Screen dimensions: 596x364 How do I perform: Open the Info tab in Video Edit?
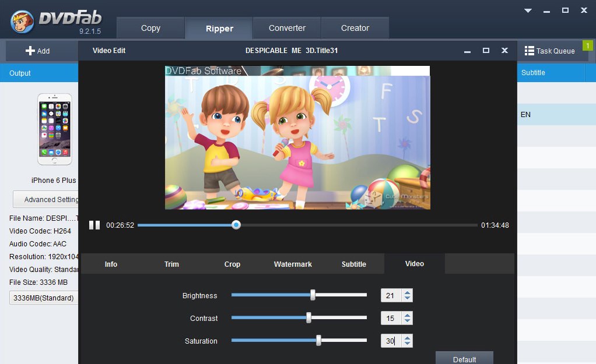click(x=111, y=264)
